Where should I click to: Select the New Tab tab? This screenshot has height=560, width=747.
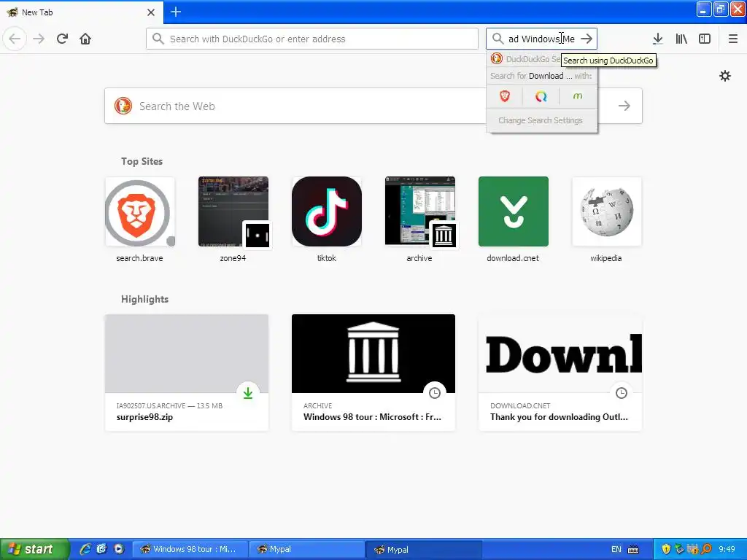click(x=81, y=12)
